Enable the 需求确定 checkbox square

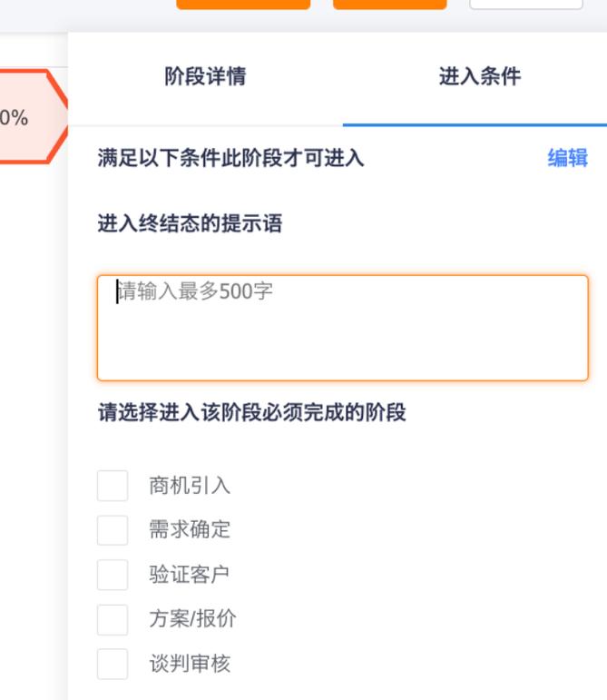[113, 529]
